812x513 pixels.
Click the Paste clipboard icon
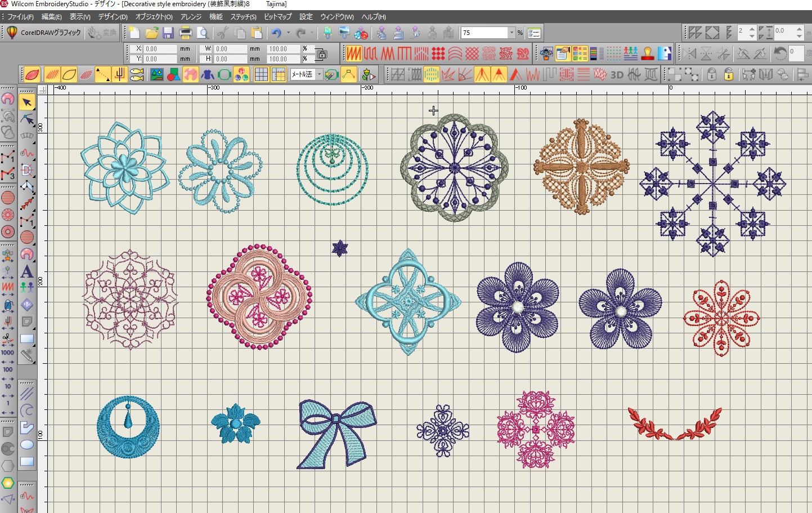[x=257, y=33]
